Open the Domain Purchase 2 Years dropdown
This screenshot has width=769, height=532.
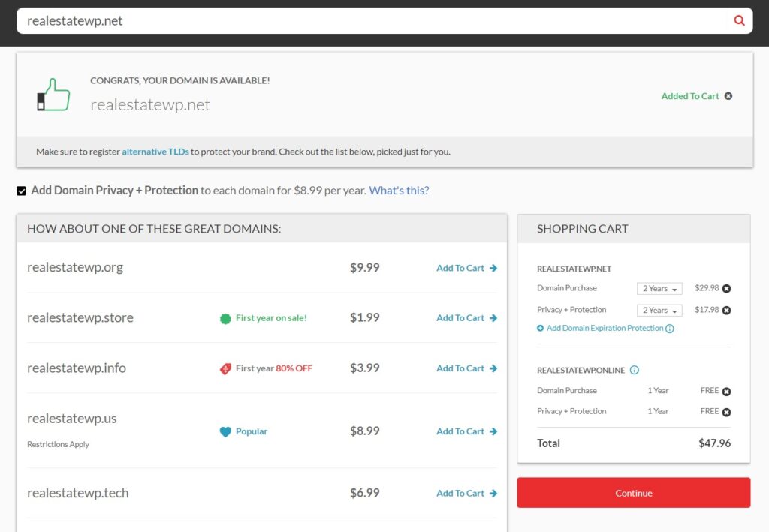(659, 288)
